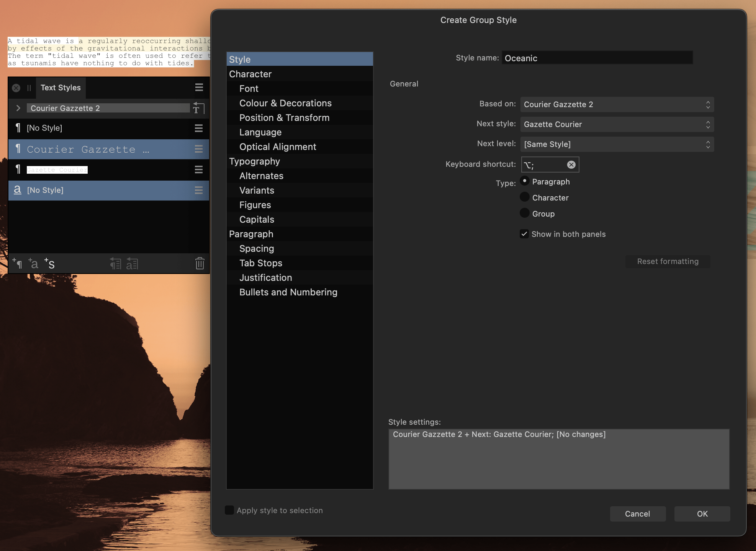Select the Paragraph category in left panel

[x=251, y=233]
